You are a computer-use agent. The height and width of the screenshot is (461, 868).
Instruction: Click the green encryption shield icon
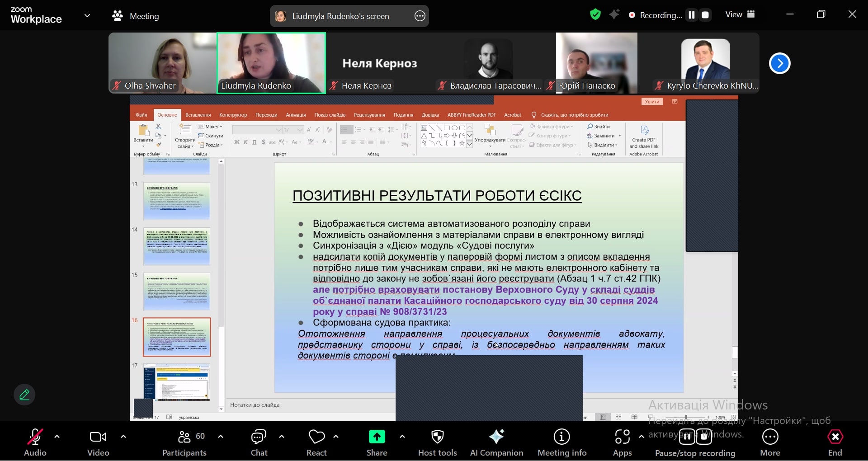pos(595,15)
